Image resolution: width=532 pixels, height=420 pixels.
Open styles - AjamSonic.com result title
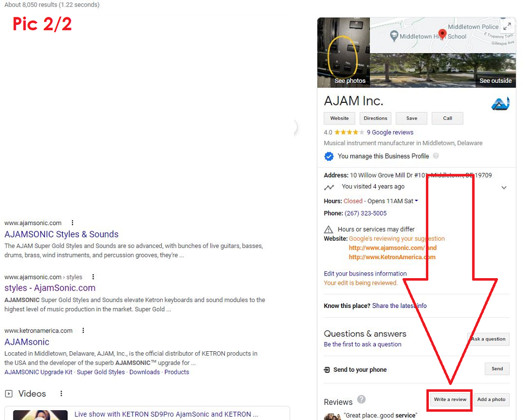pyautogui.click(x=50, y=288)
